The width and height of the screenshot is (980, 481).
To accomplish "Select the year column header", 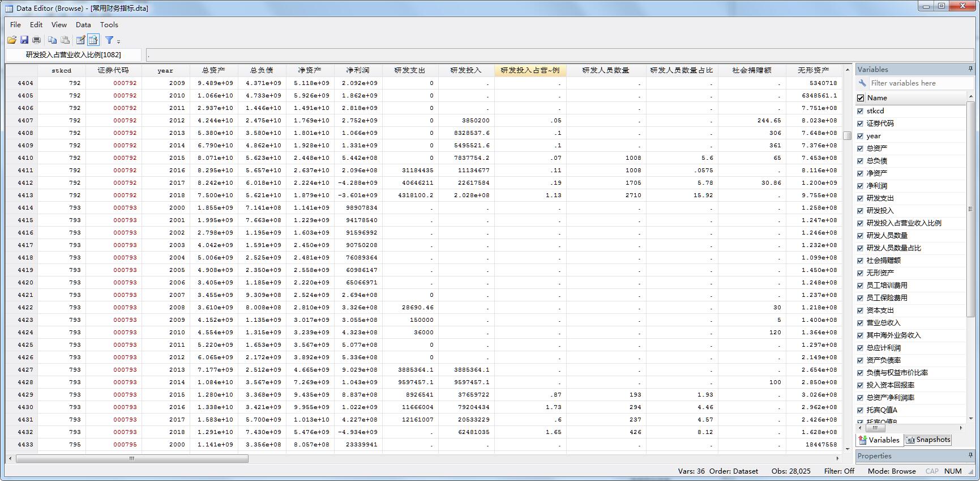I will (x=165, y=70).
